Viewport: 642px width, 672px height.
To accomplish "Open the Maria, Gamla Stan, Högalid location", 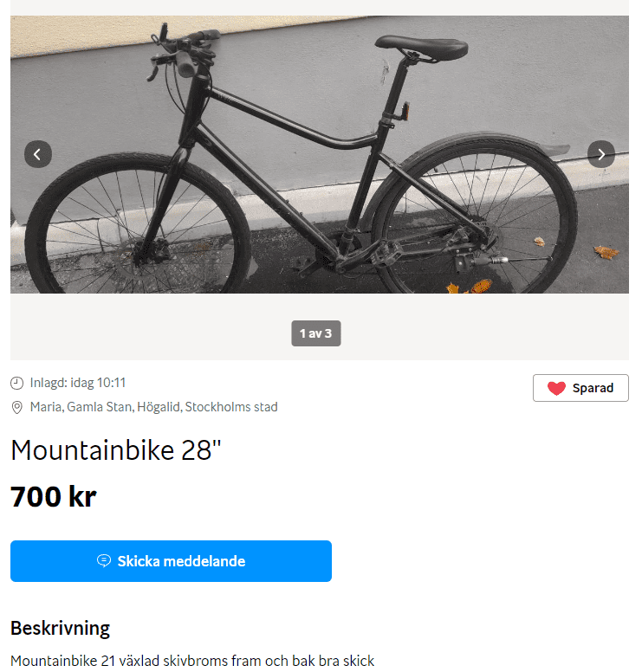I will coord(153,407).
